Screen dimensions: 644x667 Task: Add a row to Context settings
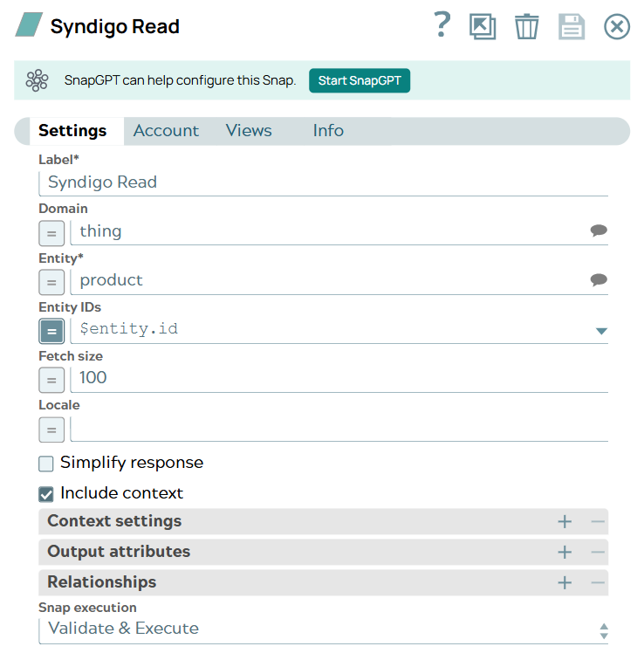tap(565, 522)
